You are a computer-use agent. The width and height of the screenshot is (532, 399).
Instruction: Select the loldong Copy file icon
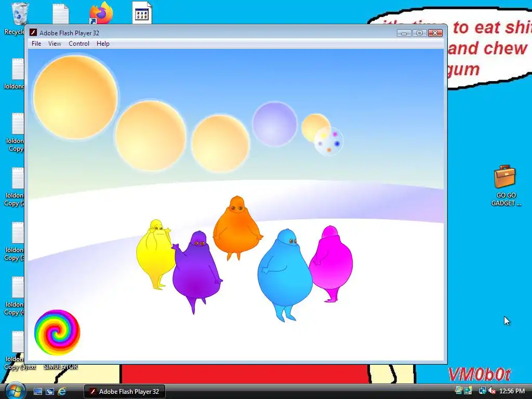tap(18, 124)
